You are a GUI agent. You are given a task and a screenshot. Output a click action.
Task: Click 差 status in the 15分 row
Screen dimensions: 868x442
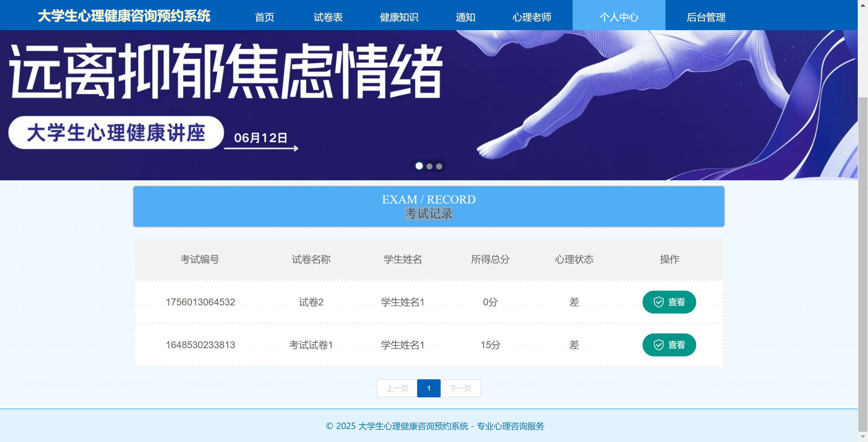574,345
